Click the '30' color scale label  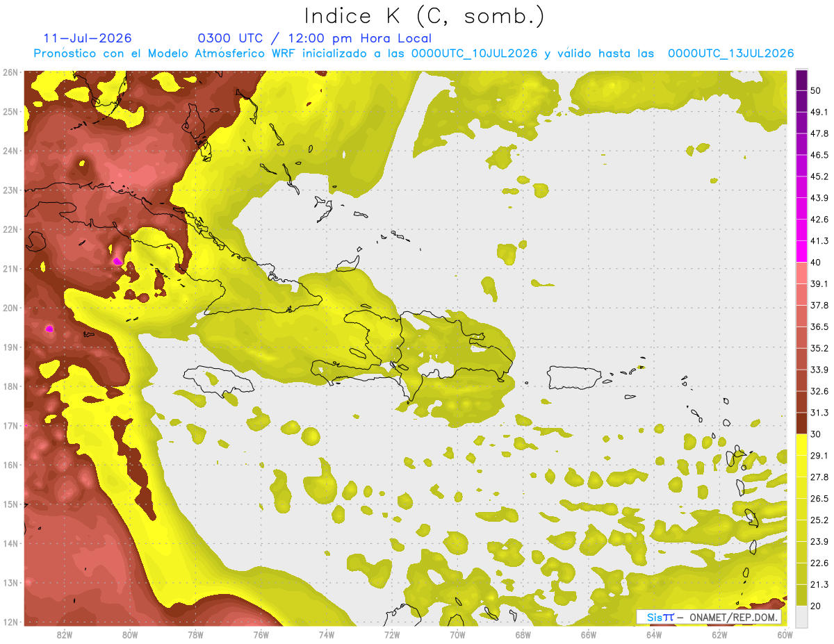816,434
